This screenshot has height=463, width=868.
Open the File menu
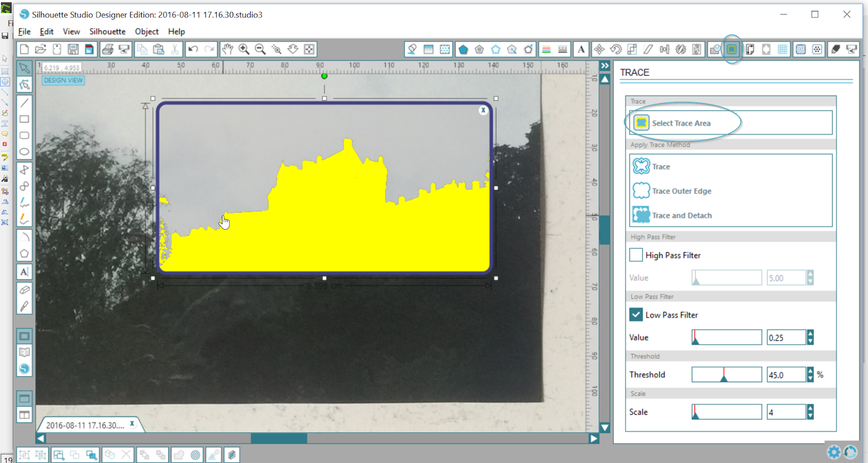(x=24, y=31)
